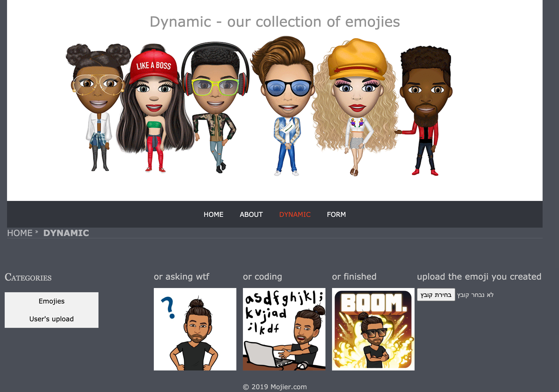Click the 2019 Mojier.com footer text
Image resolution: width=559 pixels, height=392 pixels.
coord(275,387)
